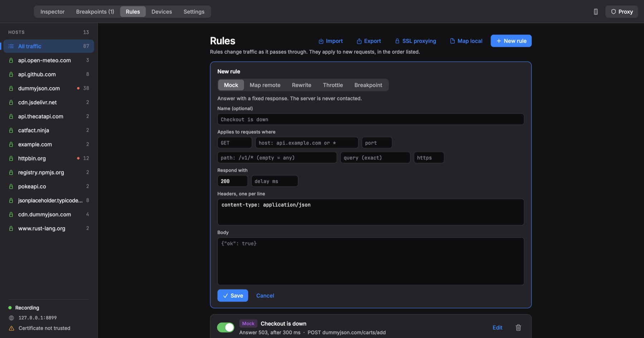Screen dimensions: 644x338
Task: Click the https scheme field
Action: click(429, 157)
